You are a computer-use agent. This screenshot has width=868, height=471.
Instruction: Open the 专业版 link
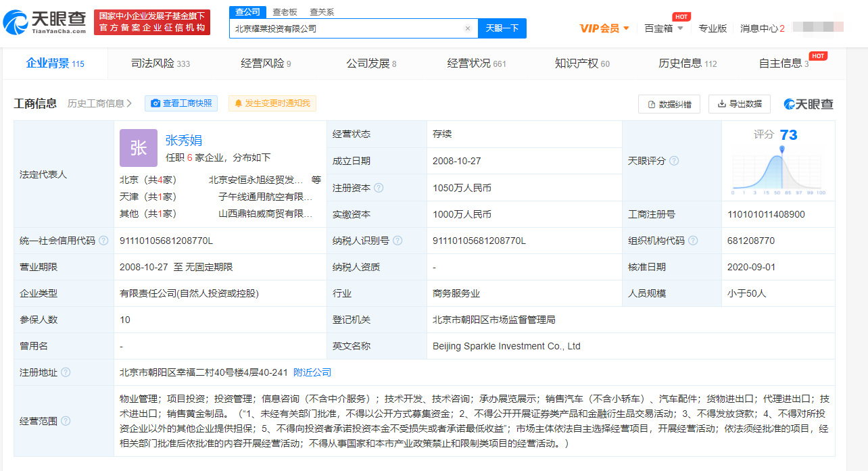(713, 28)
